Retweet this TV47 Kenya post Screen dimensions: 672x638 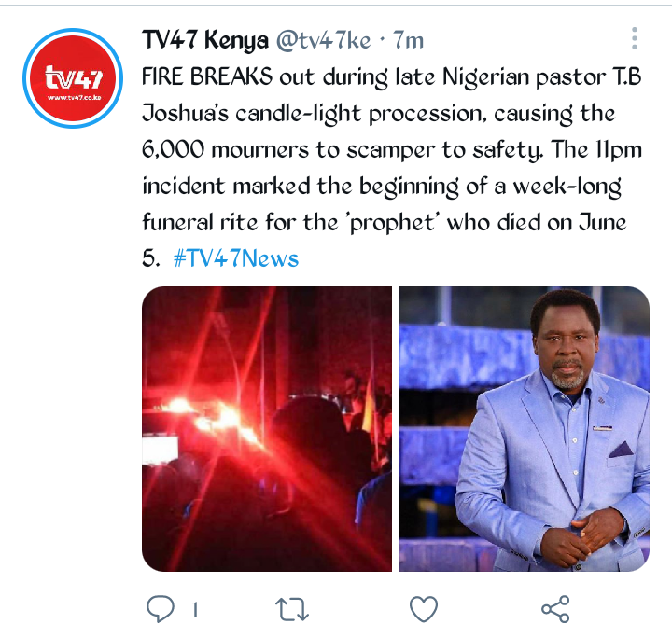click(x=292, y=609)
